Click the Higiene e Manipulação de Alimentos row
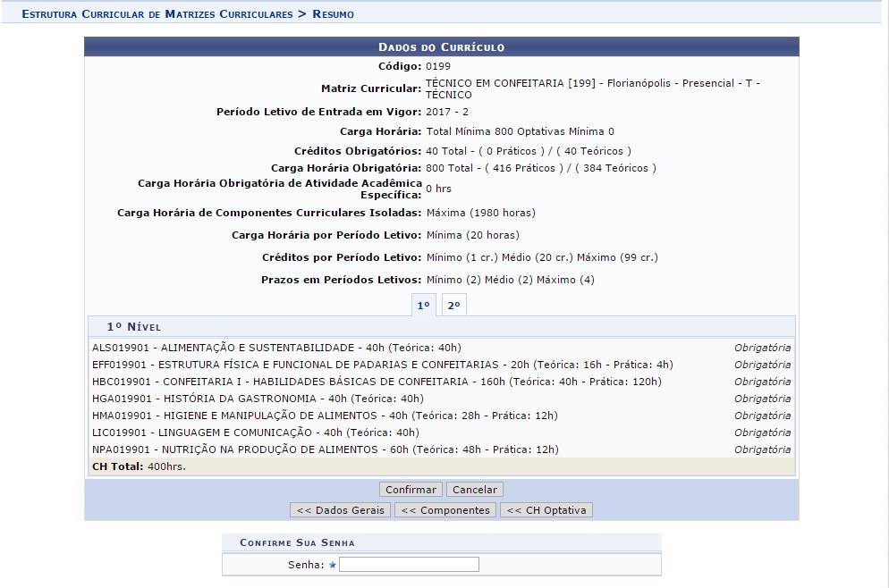 click(x=325, y=416)
